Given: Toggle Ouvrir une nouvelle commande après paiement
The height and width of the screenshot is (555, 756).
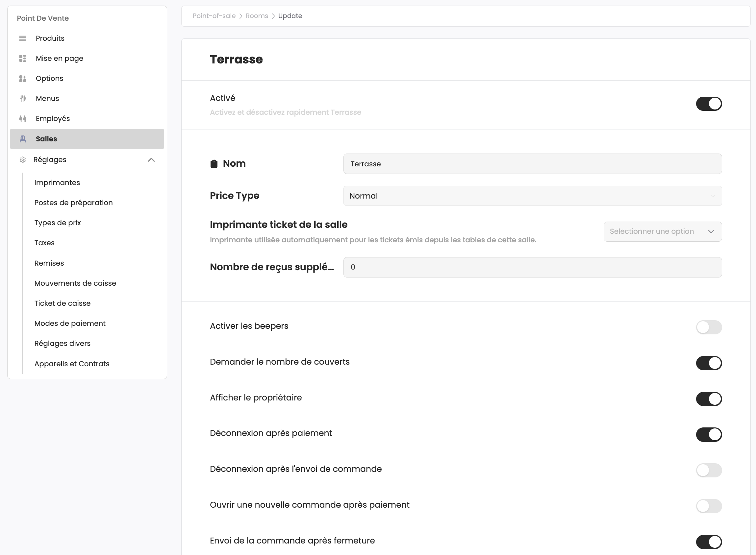Looking at the screenshot, I should coord(709,506).
